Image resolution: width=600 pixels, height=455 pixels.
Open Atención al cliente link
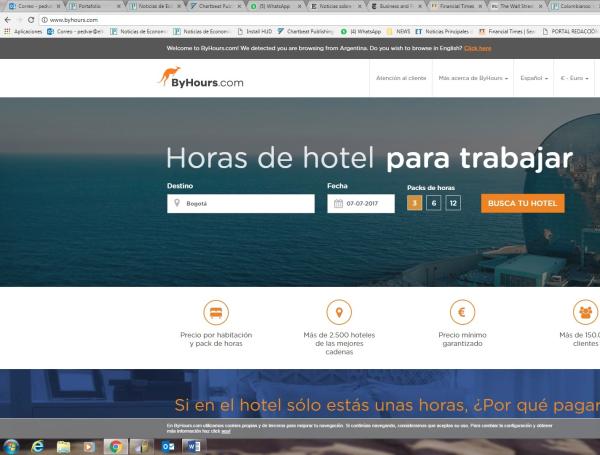pos(401,78)
